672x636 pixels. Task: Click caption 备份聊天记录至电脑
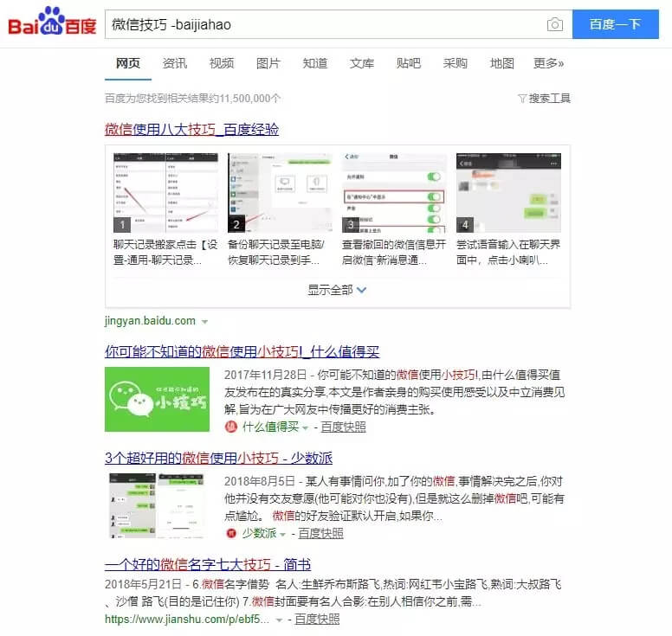(276, 253)
